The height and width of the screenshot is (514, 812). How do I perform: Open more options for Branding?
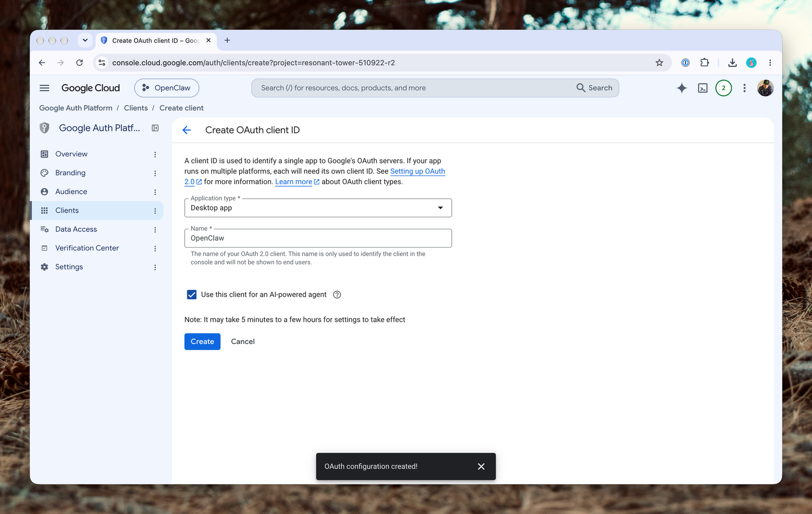tap(155, 174)
